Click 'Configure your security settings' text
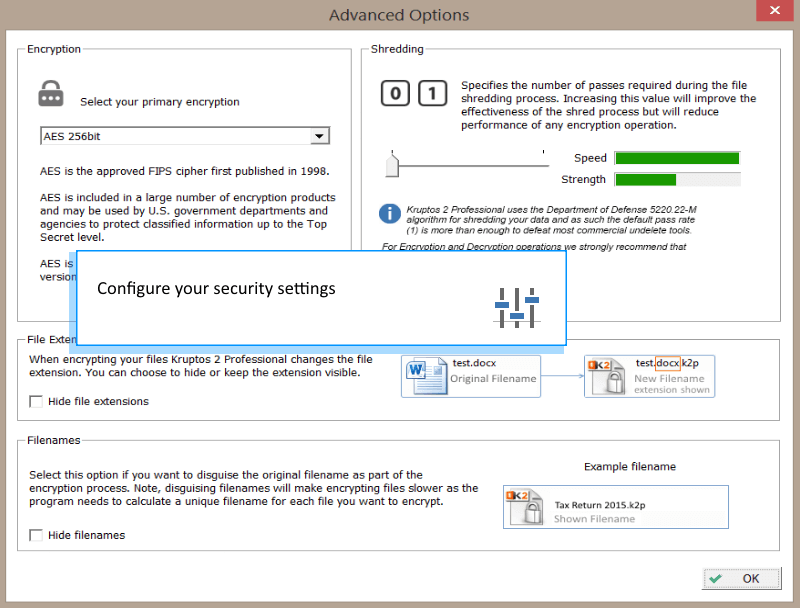 pos(216,289)
